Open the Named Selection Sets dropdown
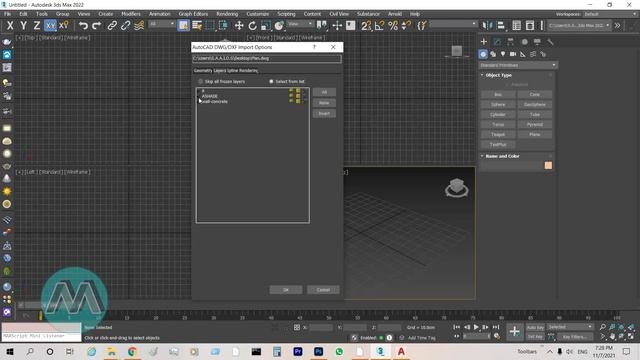Image resolution: width=640 pixels, height=360 pixels. 453,24
